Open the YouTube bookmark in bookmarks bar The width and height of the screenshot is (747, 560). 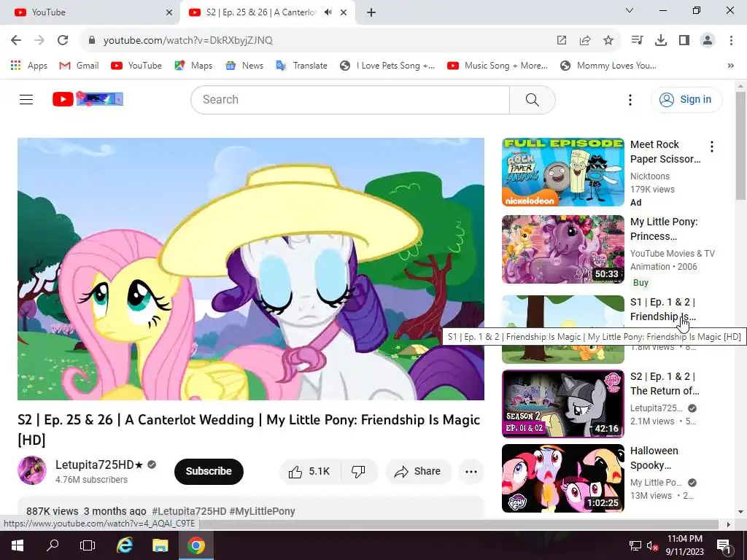tap(136, 66)
